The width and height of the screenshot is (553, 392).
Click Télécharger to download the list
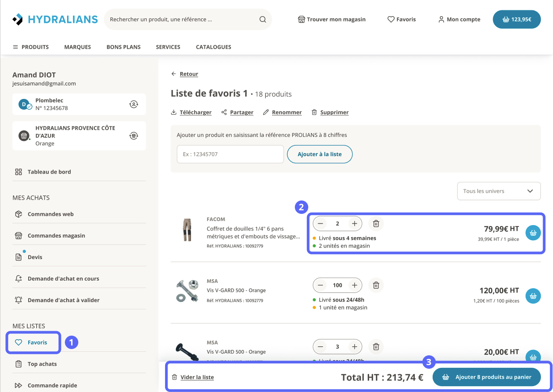(191, 112)
